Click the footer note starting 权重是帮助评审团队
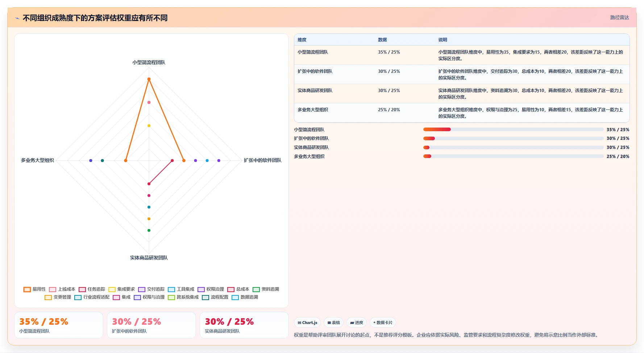This screenshot has width=644, height=353. [446, 335]
